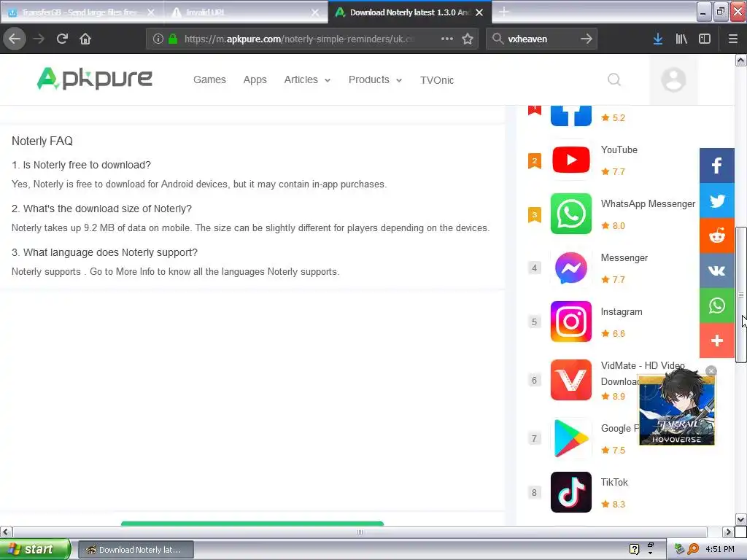Click the vxheaven search box
The width and height of the screenshot is (747, 560).
[x=541, y=39]
